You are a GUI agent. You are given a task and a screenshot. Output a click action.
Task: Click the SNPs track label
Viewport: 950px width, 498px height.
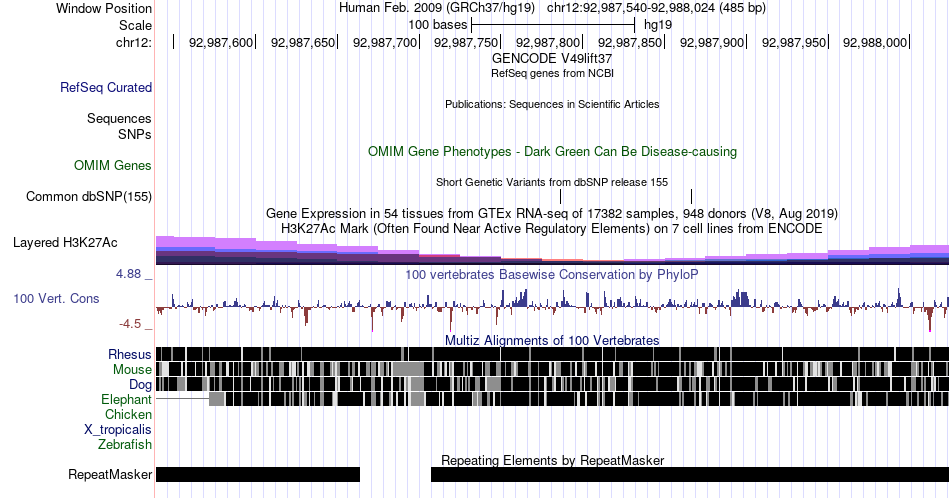tap(135, 134)
